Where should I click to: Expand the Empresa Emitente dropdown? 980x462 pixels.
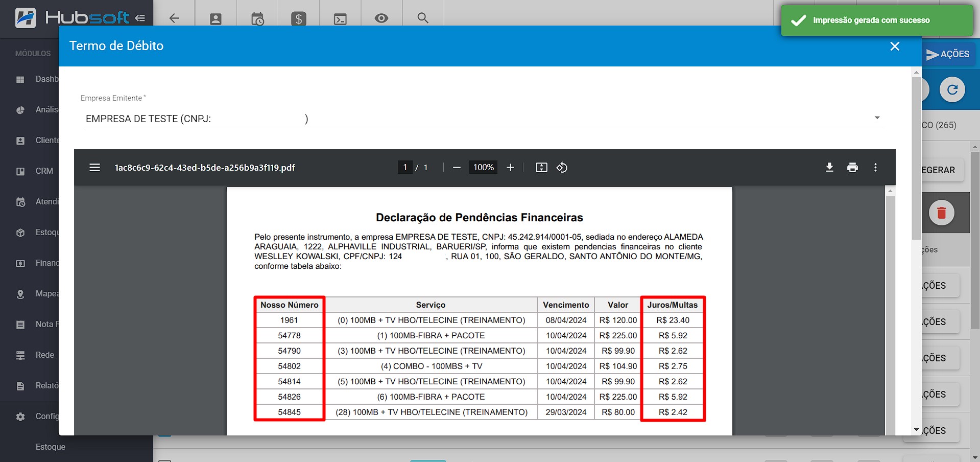(x=877, y=118)
